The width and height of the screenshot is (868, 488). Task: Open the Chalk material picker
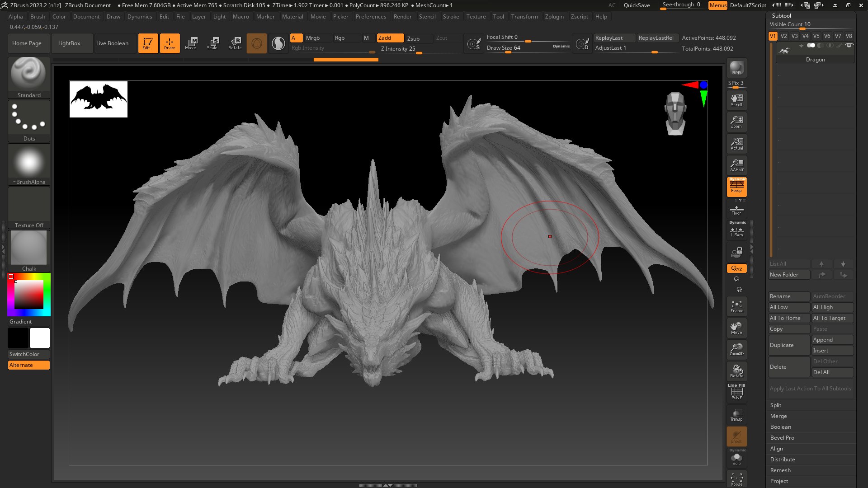click(29, 251)
